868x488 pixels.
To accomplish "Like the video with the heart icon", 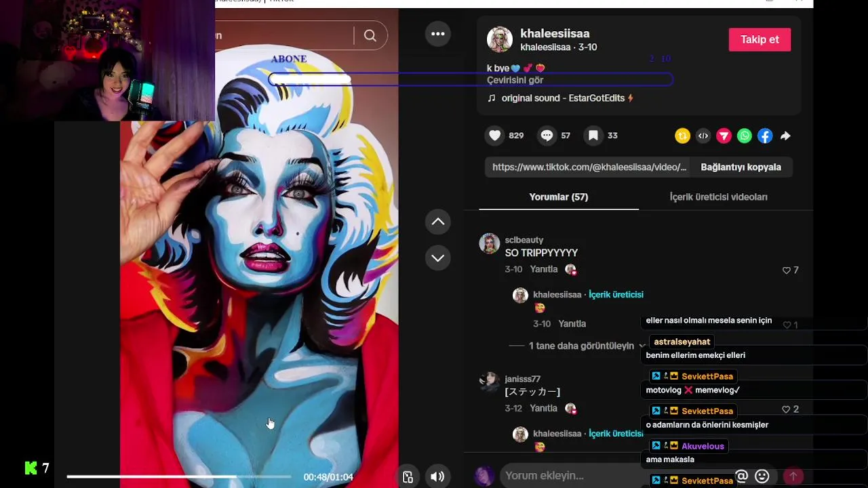I will coord(495,136).
